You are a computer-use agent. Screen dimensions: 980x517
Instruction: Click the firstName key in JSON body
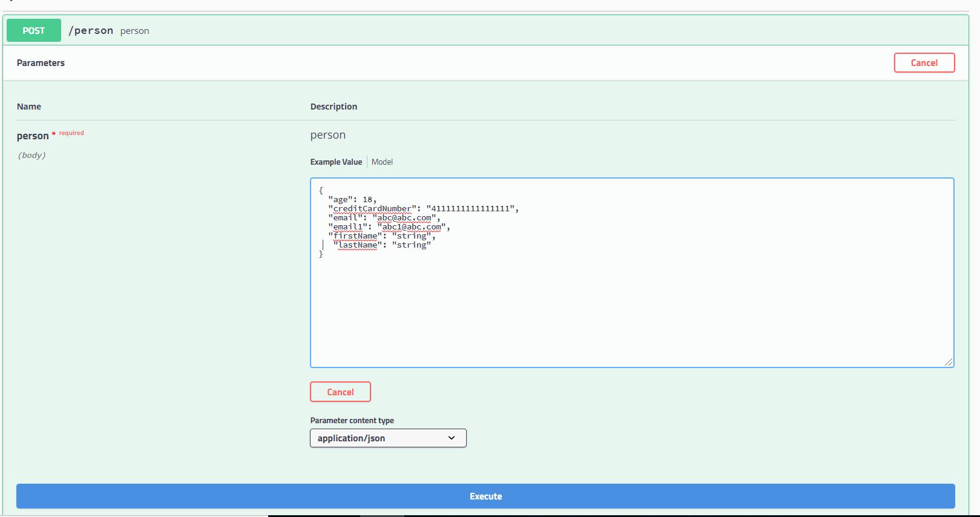[355, 235]
